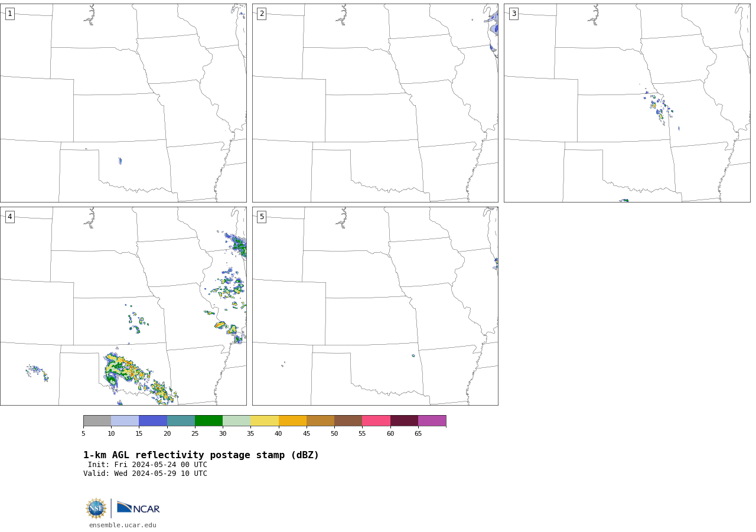This screenshot has height=532, width=756.
Task: Click the Valid: Wed 2024-05-29 10 UTC line
Action: point(145,474)
